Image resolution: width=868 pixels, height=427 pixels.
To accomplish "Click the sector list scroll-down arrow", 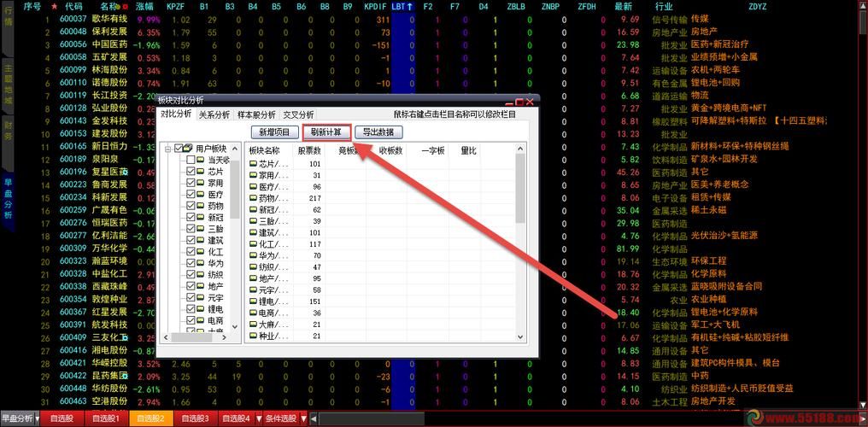I will click(520, 337).
